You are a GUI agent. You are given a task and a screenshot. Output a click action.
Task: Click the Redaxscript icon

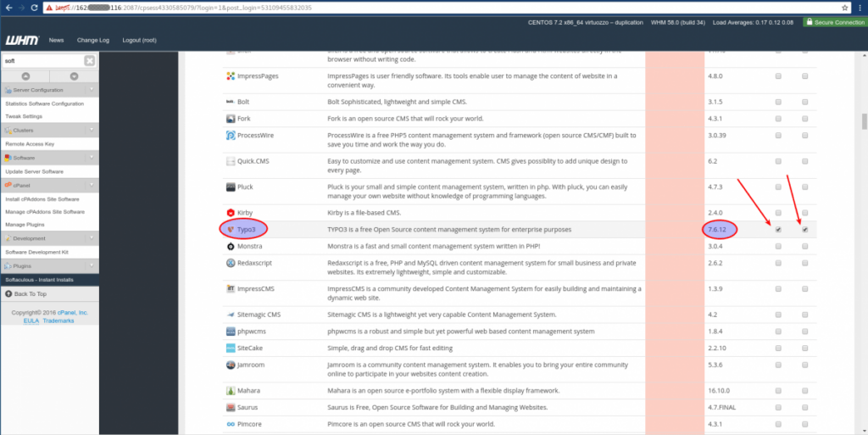(x=231, y=263)
